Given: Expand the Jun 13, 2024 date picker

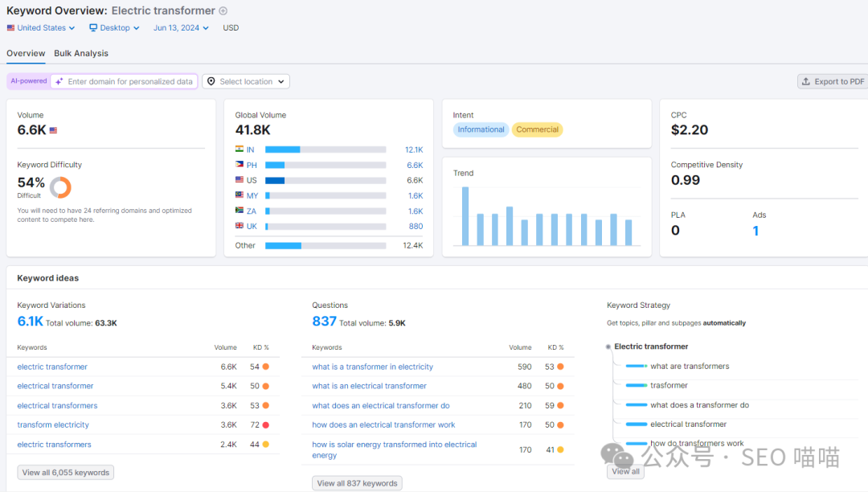Looking at the screenshot, I should pyautogui.click(x=181, y=27).
